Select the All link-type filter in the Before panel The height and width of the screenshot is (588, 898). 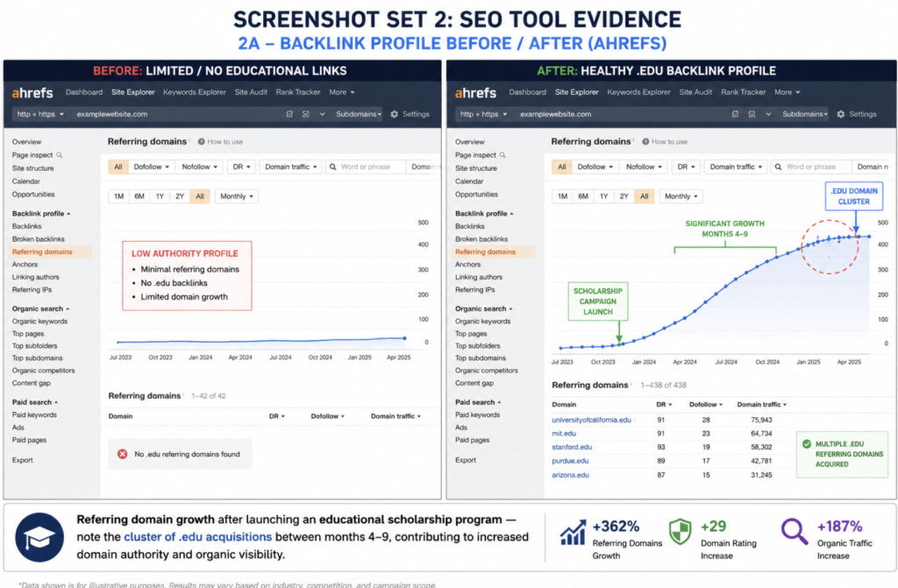118,166
